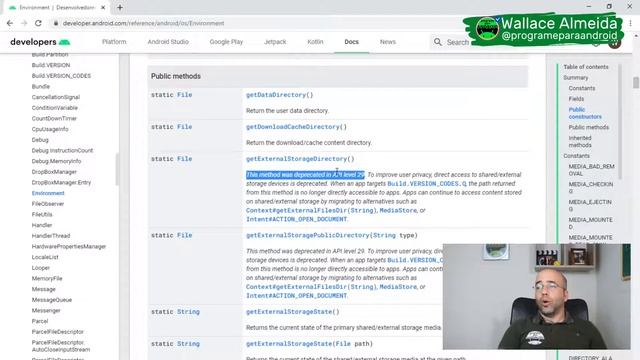Open CancellationSignal in sidebar

56,97
